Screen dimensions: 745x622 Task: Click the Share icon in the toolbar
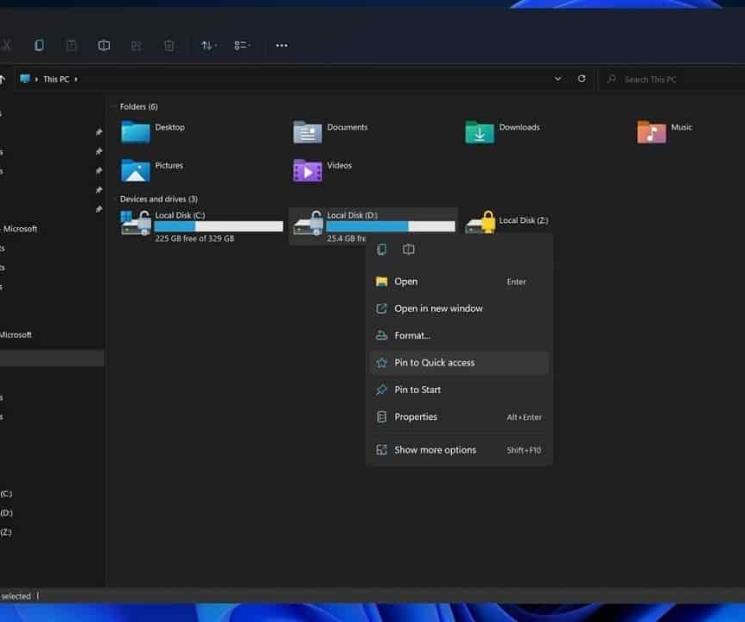pos(136,45)
